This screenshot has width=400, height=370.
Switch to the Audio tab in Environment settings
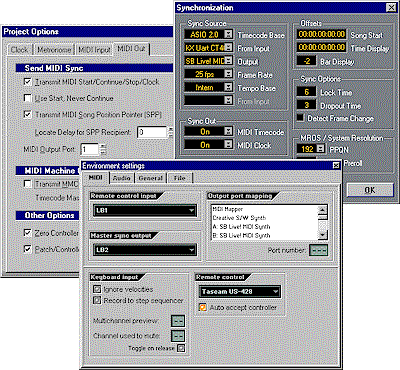[x=122, y=178]
